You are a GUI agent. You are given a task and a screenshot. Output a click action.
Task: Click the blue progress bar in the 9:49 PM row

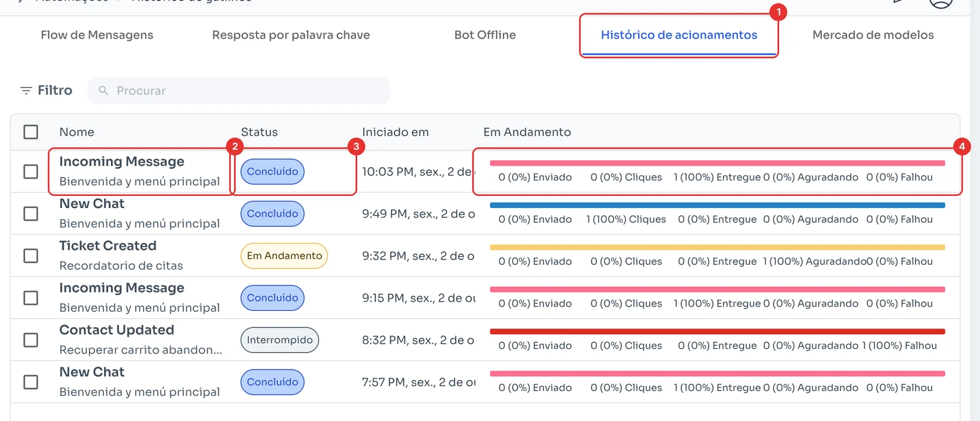click(717, 206)
